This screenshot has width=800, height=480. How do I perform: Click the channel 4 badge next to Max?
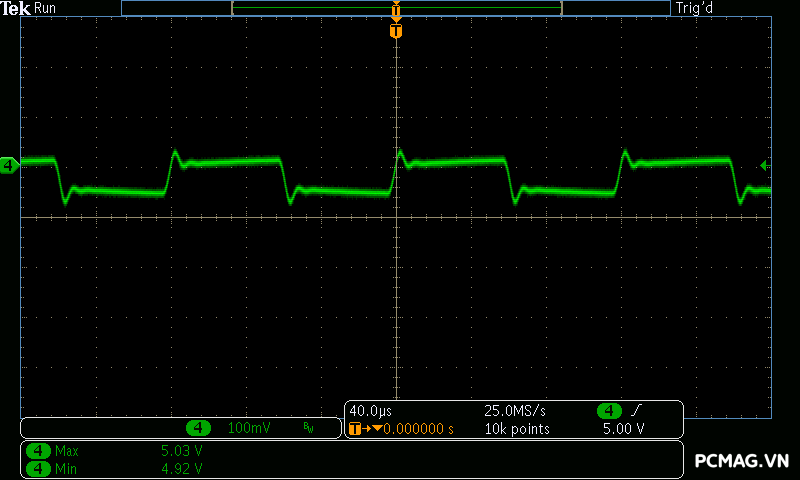(38, 451)
